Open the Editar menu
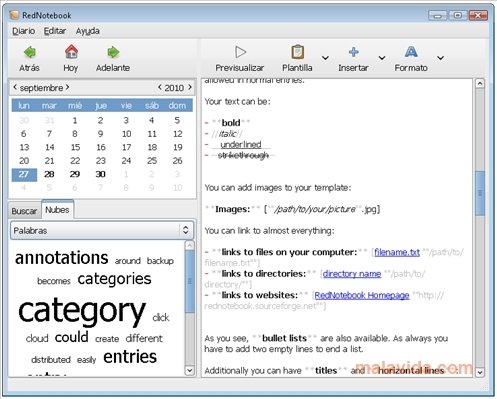The height and width of the screenshot is (399, 497). click(55, 31)
